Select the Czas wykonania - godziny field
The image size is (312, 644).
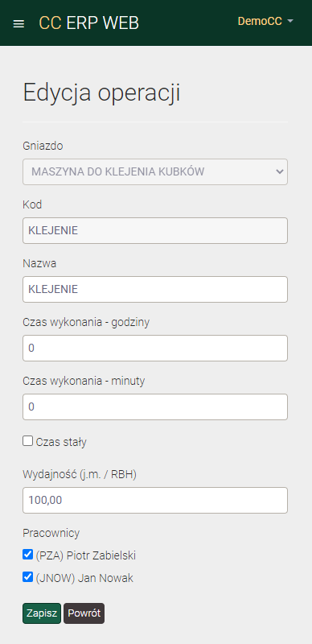click(155, 349)
